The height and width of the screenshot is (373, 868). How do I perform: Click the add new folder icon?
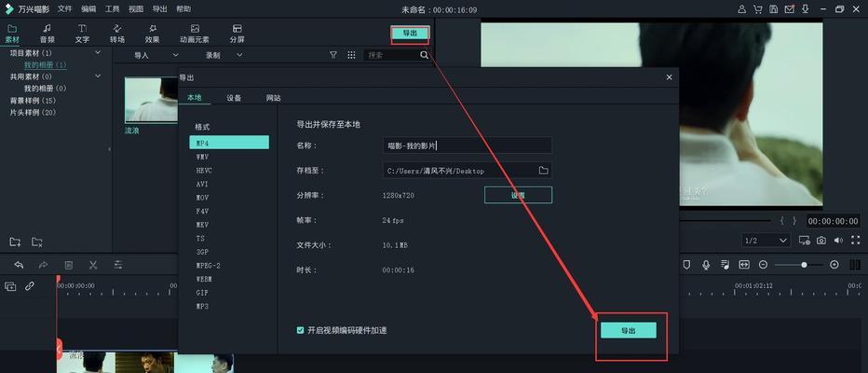[x=16, y=242]
